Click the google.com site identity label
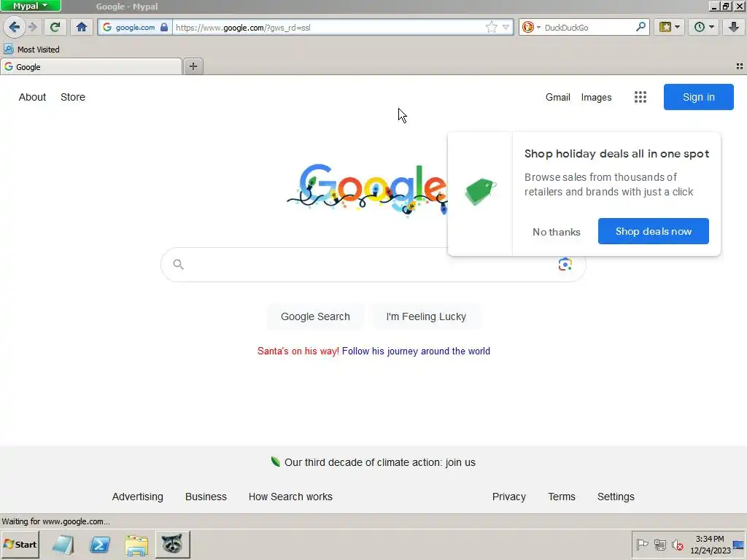The height and width of the screenshot is (560, 747). coord(135,28)
